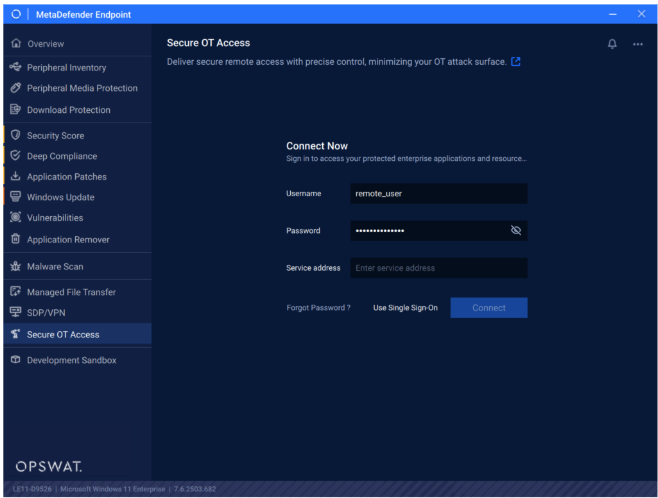
Task: Open Download Protection section
Action: pyautogui.click(x=78, y=110)
